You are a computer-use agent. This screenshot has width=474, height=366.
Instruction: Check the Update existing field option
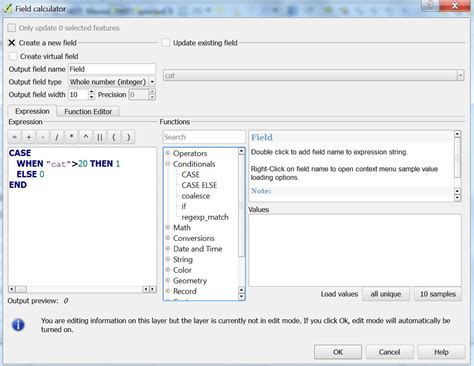point(166,43)
